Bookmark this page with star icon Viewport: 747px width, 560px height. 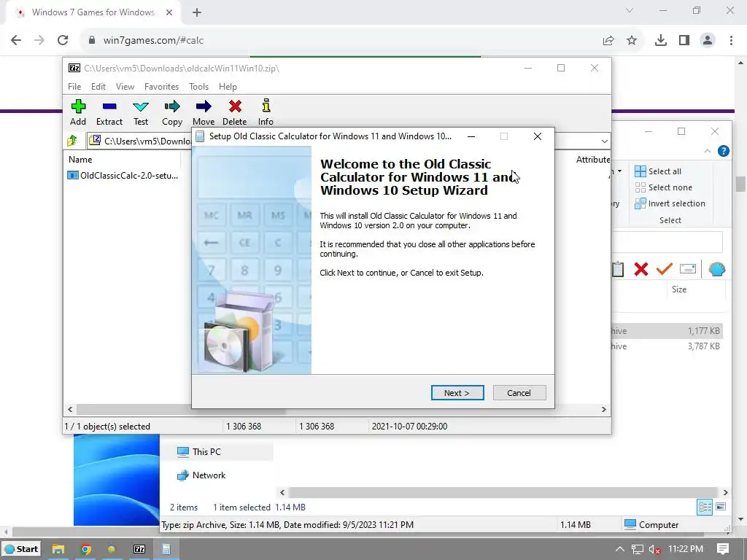[632, 41]
